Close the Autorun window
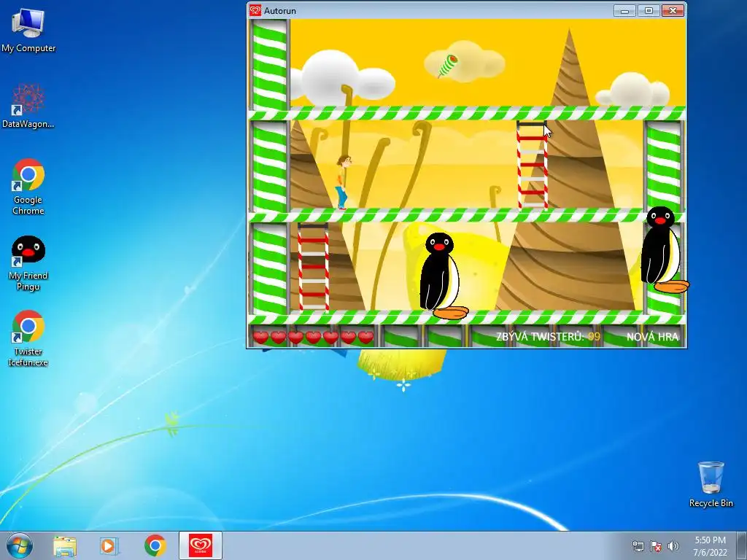The height and width of the screenshot is (560, 747). coord(673,10)
